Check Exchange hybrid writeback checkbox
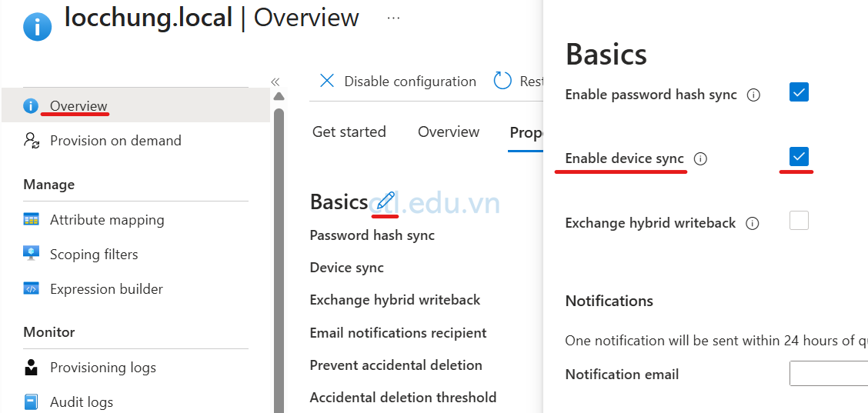Screen dimensions: 868x413 (799, 220)
